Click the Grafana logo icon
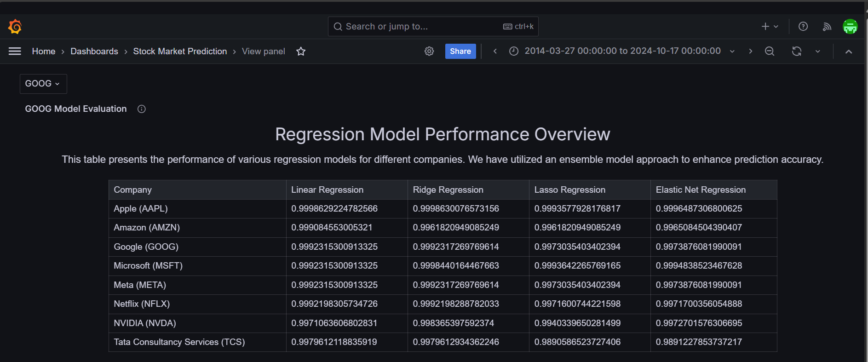 15,27
